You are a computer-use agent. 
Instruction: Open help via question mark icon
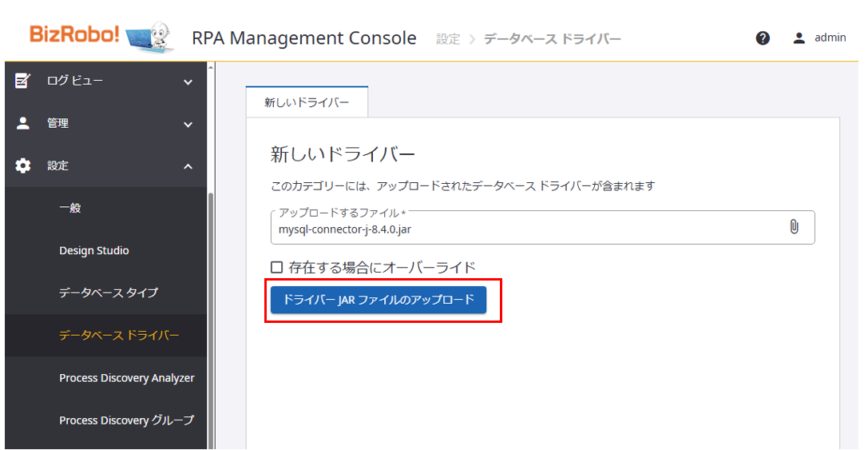tap(763, 38)
